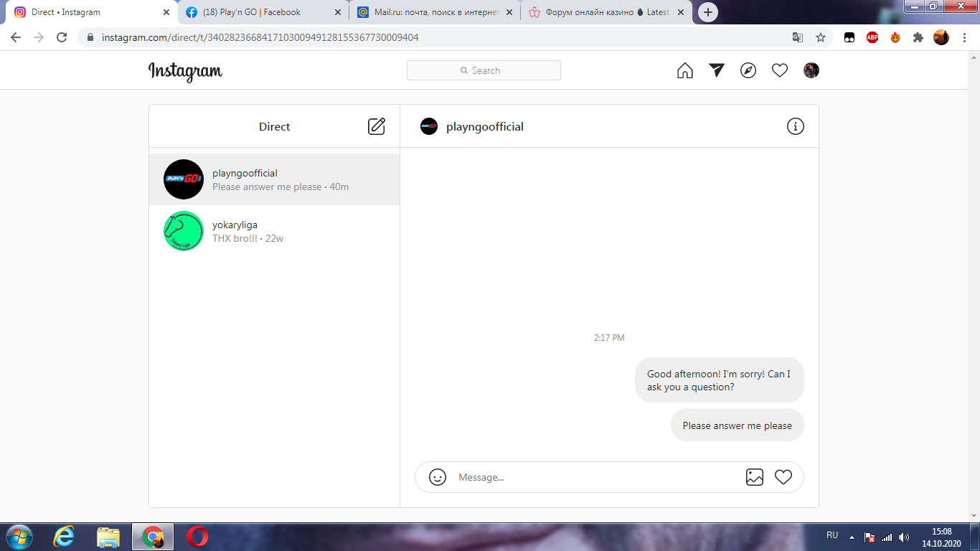Focus the Instagram Search field
Screen dimensions: 980x551
tap(484, 70)
